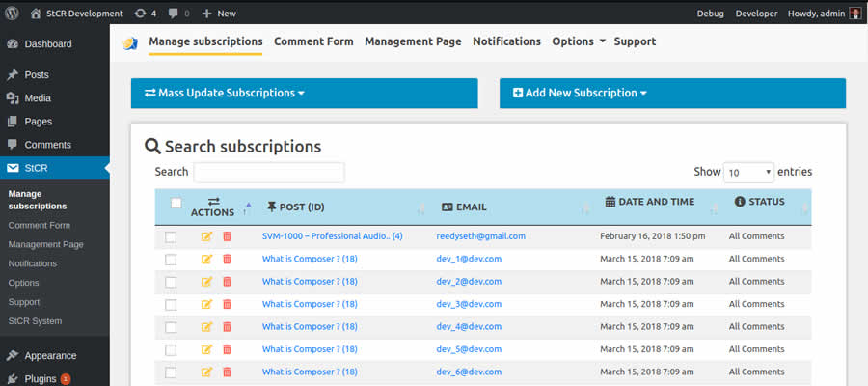Select the checkbox for dev_2@dev.com row
868x386 pixels.
tap(171, 282)
